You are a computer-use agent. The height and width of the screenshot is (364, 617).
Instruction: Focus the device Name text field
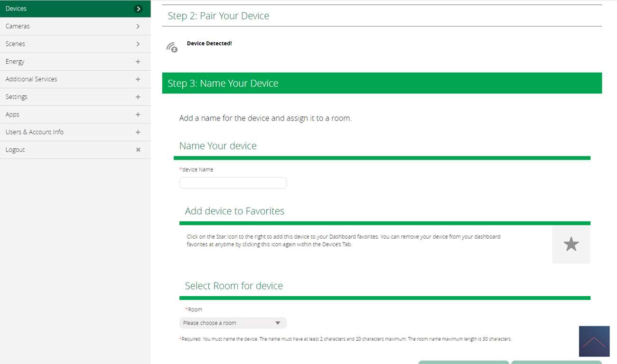pos(233,183)
